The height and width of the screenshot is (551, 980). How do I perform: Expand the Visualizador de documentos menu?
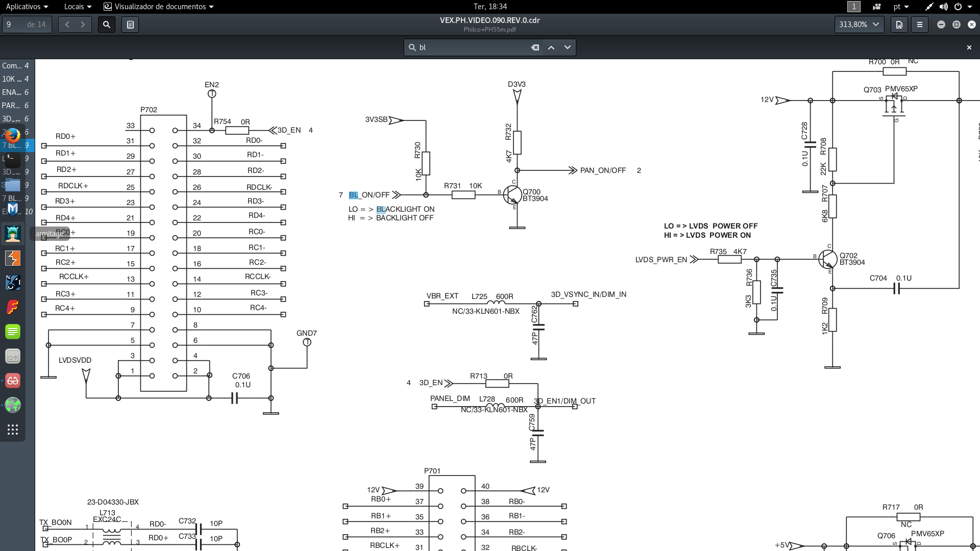(x=161, y=6)
